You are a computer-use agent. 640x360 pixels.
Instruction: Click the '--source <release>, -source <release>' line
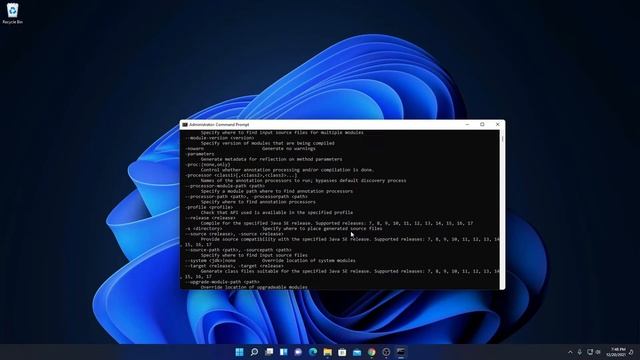point(234,234)
